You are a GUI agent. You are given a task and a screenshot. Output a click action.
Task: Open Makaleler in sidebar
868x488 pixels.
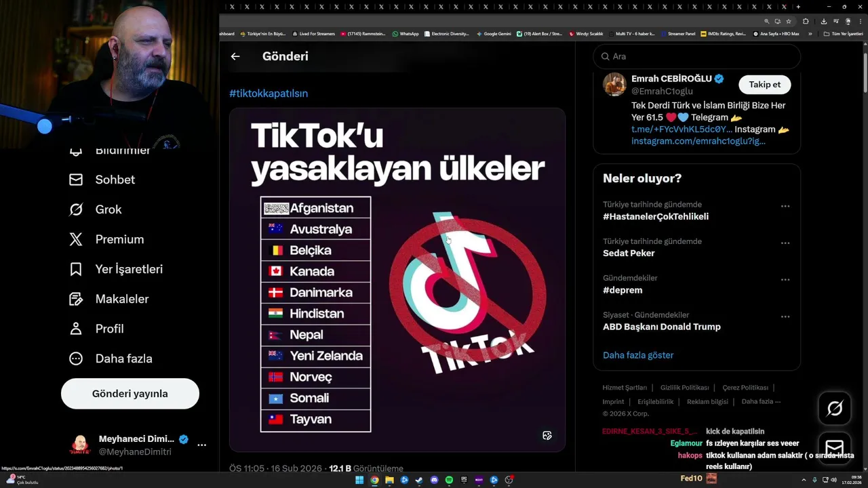click(x=108, y=299)
